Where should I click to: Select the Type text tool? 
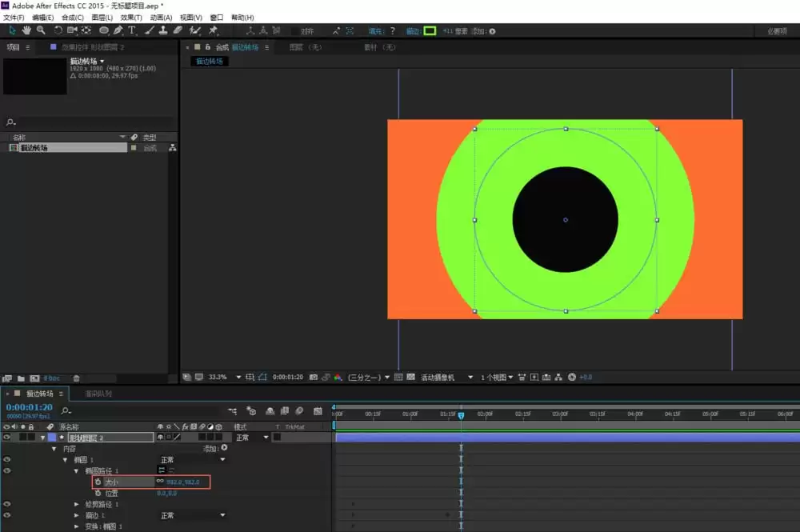tap(132, 30)
